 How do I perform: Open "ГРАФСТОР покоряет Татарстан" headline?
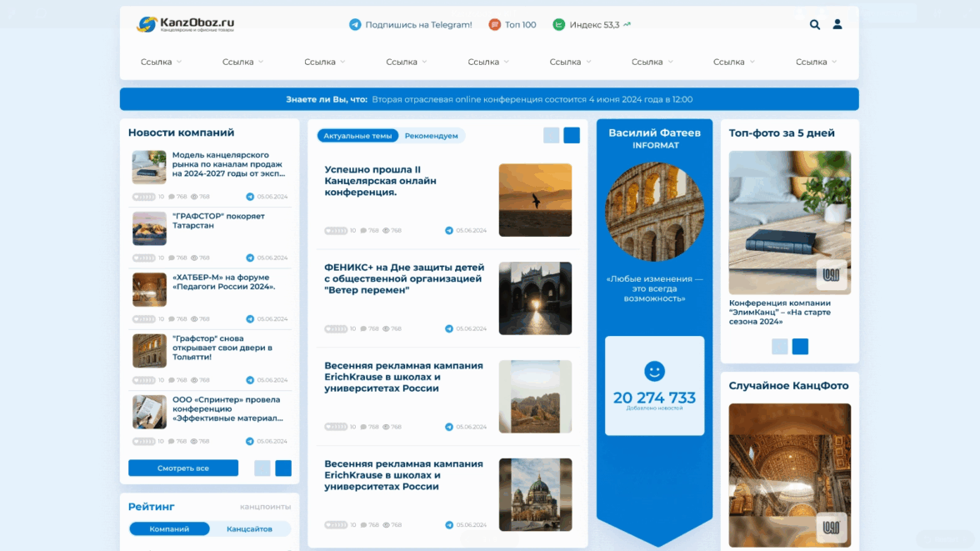point(218,221)
